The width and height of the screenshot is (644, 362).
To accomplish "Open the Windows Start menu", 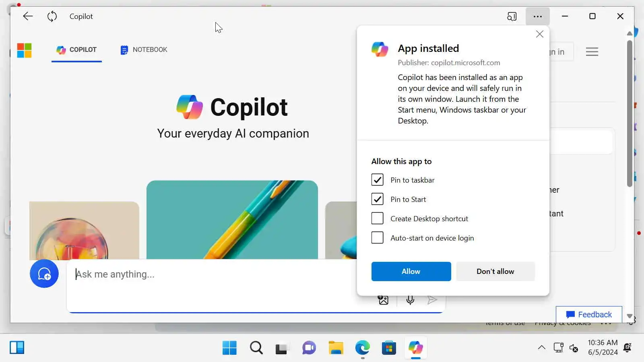I will [x=229, y=348].
